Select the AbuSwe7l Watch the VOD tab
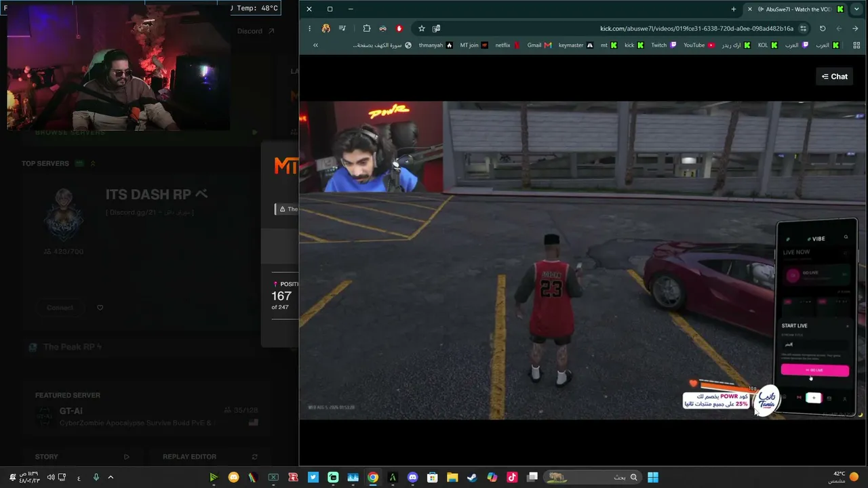 coord(795,9)
